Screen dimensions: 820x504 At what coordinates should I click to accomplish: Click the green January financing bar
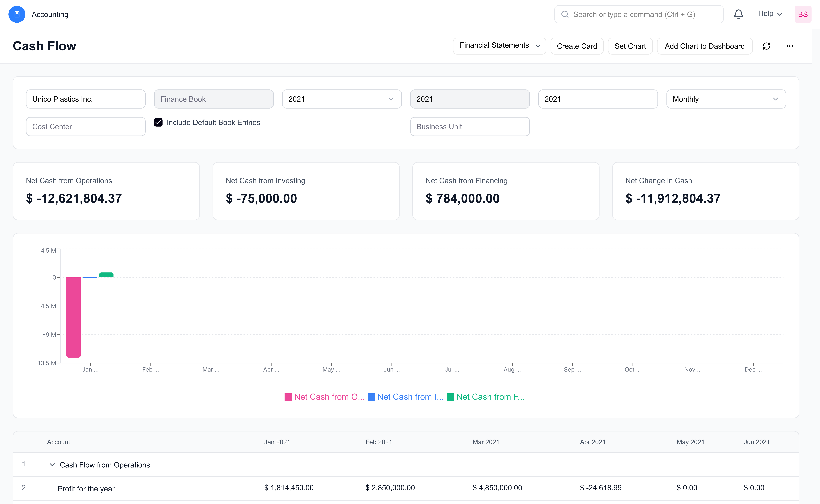pyautogui.click(x=106, y=275)
